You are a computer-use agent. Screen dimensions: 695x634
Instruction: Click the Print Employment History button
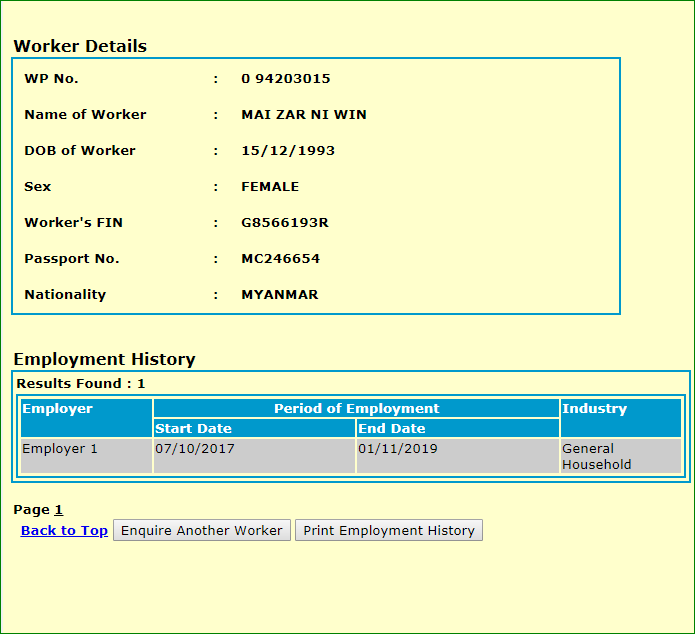tap(389, 531)
